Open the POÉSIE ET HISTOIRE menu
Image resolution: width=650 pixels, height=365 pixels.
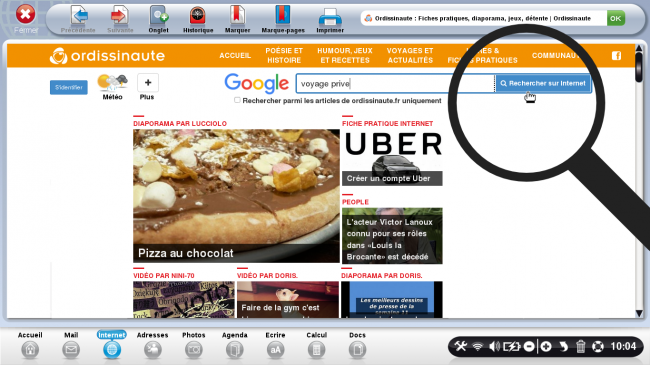(x=284, y=56)
